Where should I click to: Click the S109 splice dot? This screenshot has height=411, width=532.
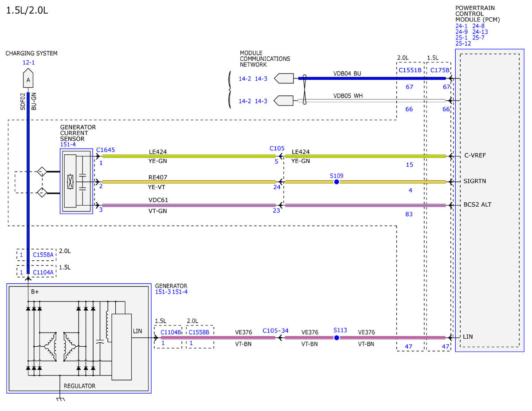pos(336,182)
